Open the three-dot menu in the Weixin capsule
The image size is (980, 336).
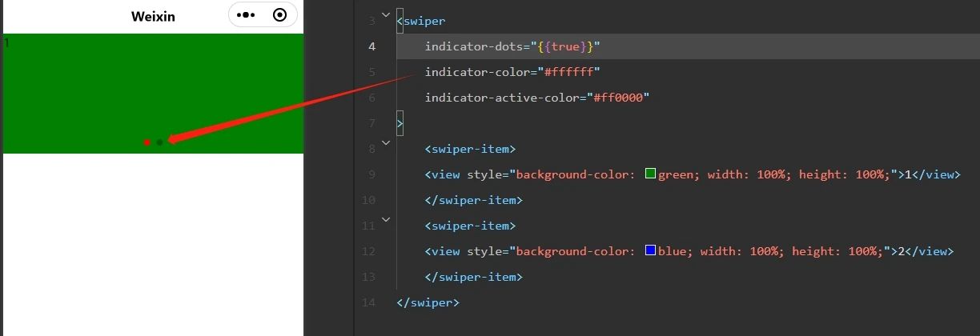coord(247,15)
